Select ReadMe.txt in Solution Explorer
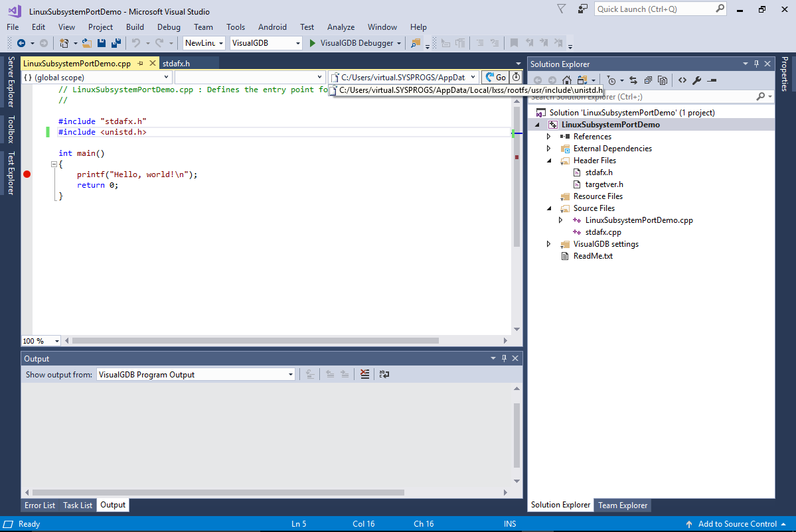The image size is (796, 532). point(592,256)
